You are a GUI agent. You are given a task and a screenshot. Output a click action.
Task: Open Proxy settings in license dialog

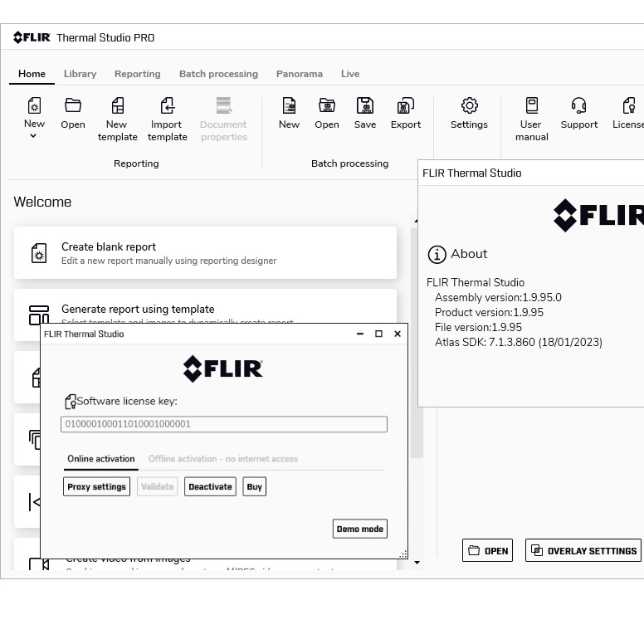point(96,486)
